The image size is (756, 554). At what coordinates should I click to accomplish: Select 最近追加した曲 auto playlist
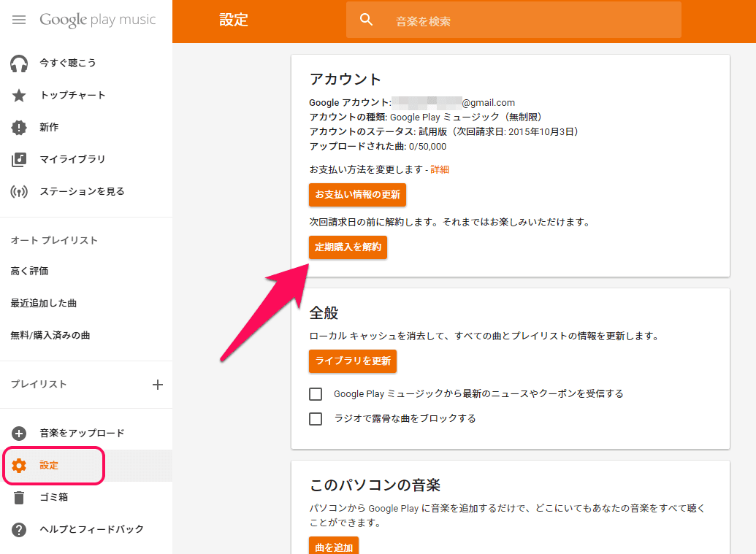43,303
